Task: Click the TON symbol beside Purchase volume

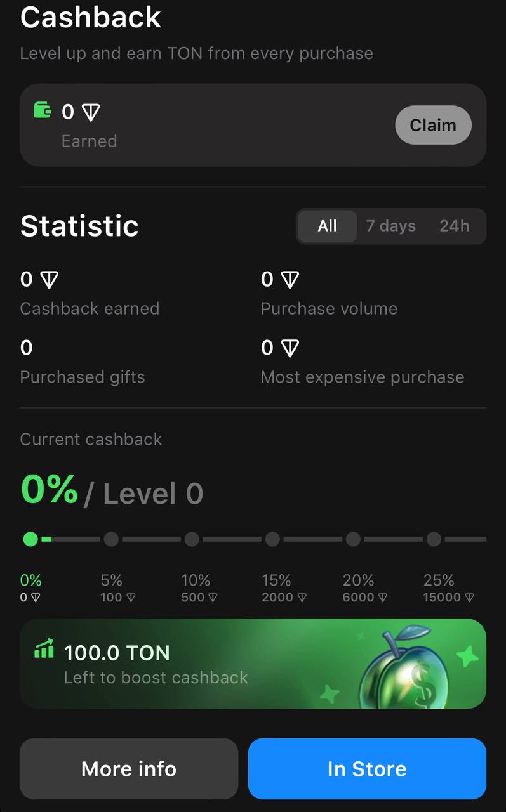Action: point(290,279)
